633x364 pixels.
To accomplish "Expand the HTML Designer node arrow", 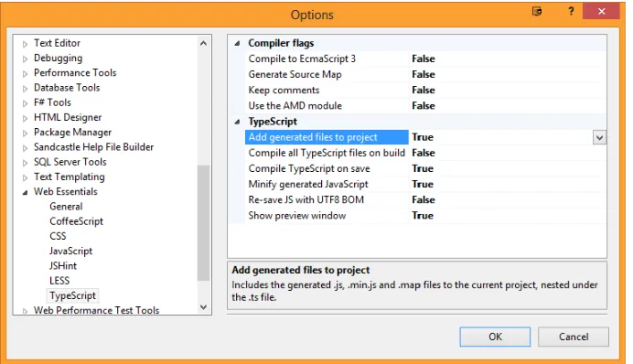I will click(x=25, y=118).
